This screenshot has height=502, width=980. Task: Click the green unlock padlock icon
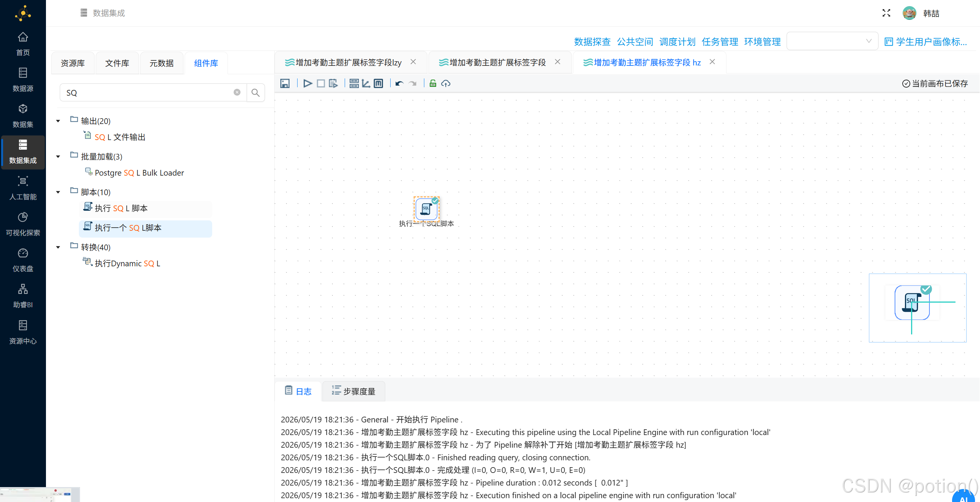click(x=433, y=83)
